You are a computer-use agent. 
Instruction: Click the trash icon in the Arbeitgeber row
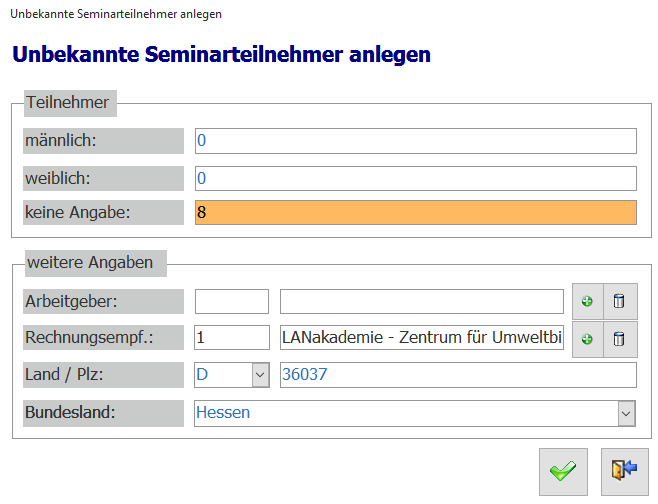(x=619, y=301)
